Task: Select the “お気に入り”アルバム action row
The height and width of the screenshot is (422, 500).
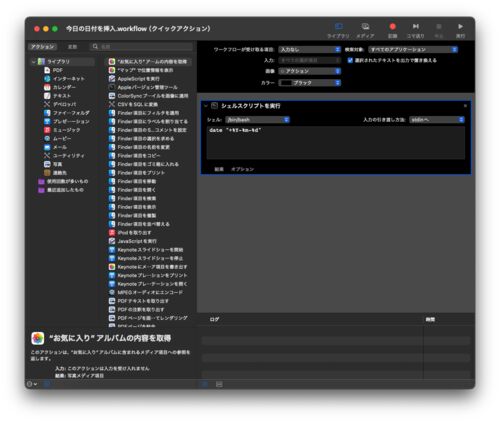Action: click(149, 62)
